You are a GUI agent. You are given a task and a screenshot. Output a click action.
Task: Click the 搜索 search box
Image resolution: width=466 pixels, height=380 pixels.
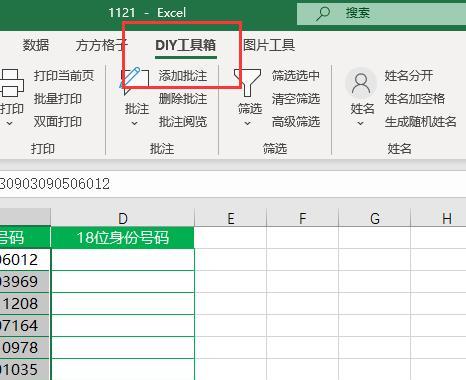point(381,14)
